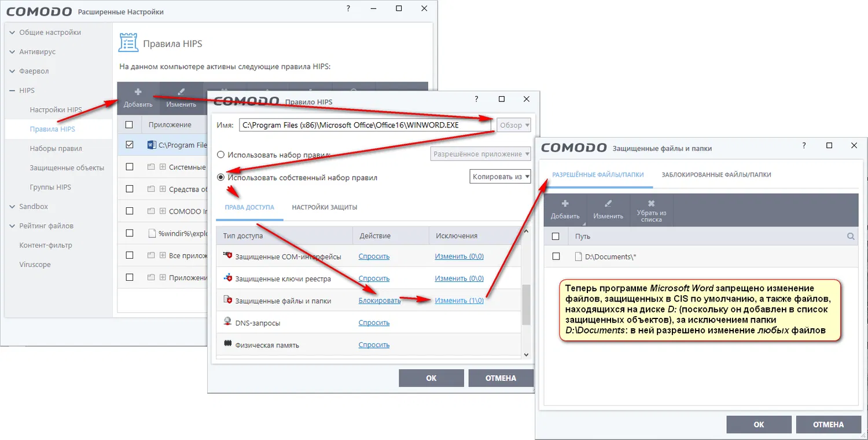Click help question mark in Защищенные файлы и папки window
This screenshot has height=440, width=868.
point(804,146)
